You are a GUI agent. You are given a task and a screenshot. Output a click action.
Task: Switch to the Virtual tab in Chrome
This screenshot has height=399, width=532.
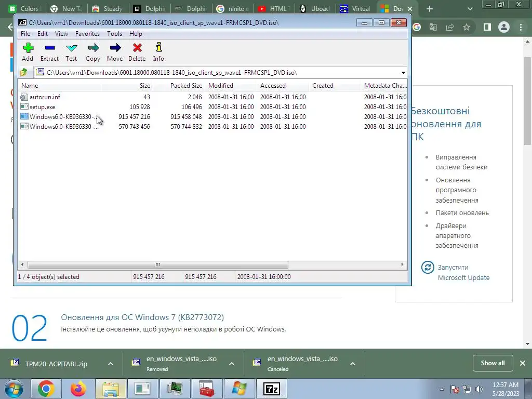[x=356, y=9]
